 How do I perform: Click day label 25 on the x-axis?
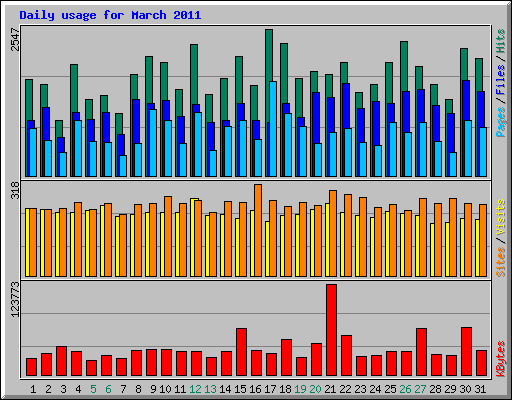coord(390,389)
